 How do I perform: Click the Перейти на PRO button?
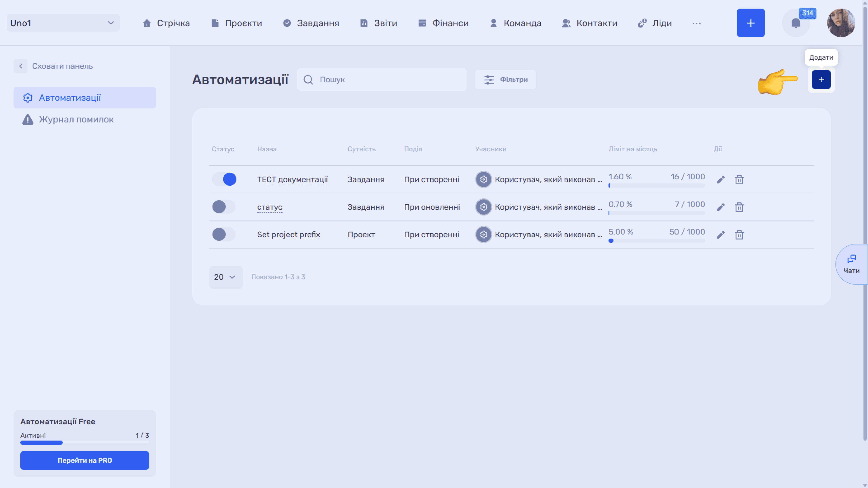[x=85, y=460]
